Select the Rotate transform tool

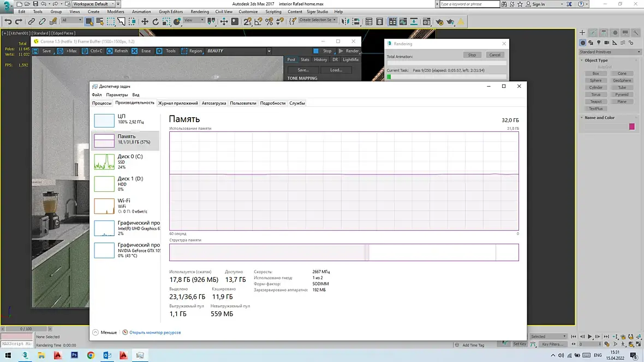coord(155,22)
